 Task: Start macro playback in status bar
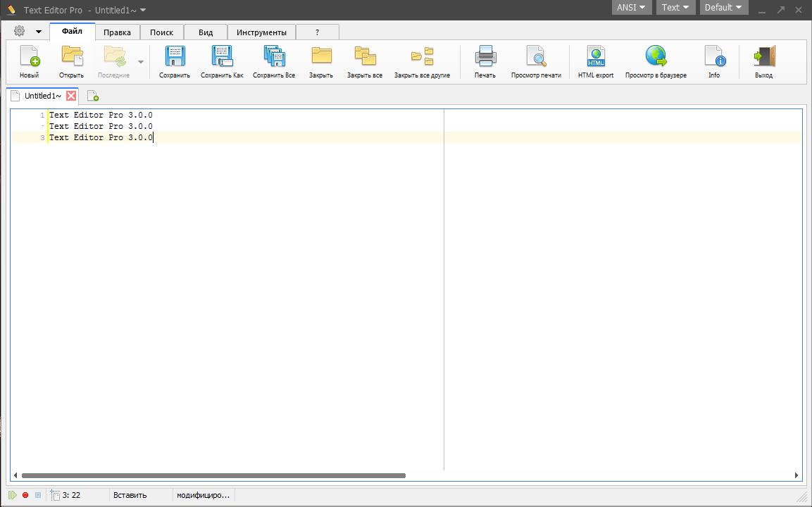click(13, 495)
